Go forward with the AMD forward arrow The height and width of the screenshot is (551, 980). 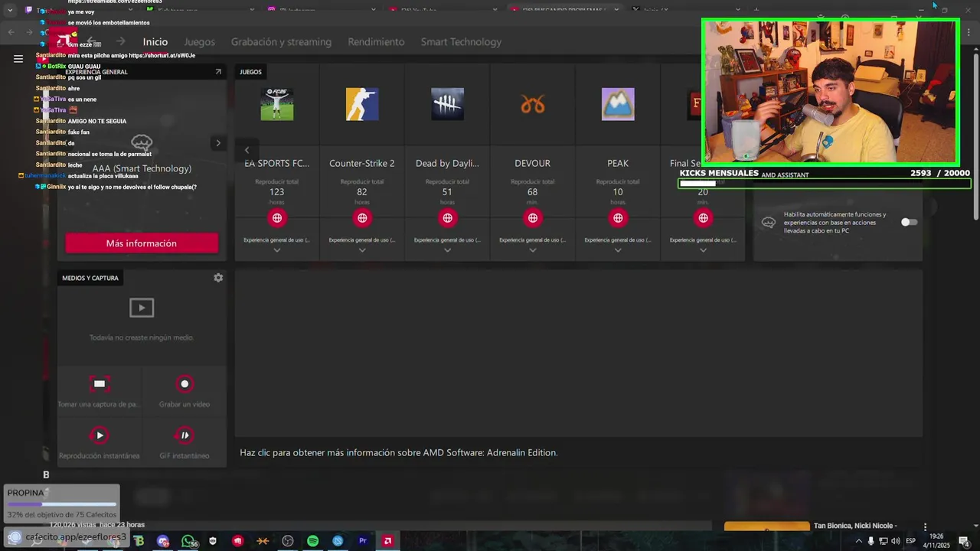pos(120,41)
